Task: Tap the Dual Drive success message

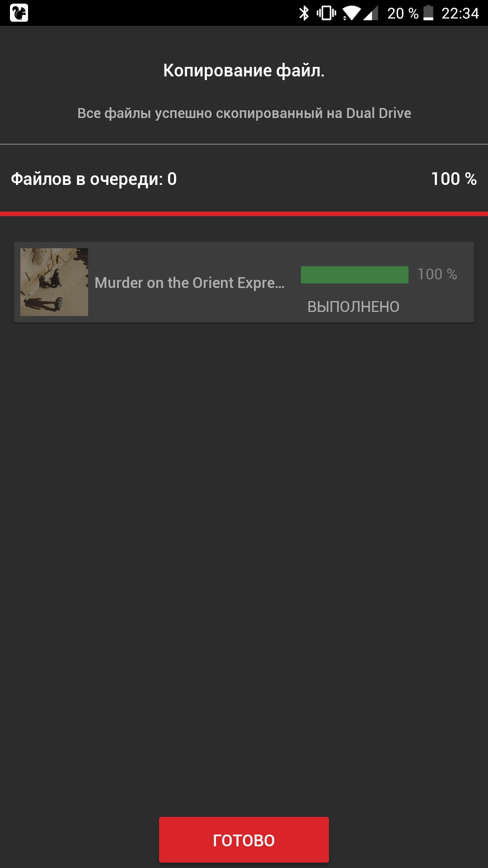Action: pyautogui.click(x=244, y=113)
